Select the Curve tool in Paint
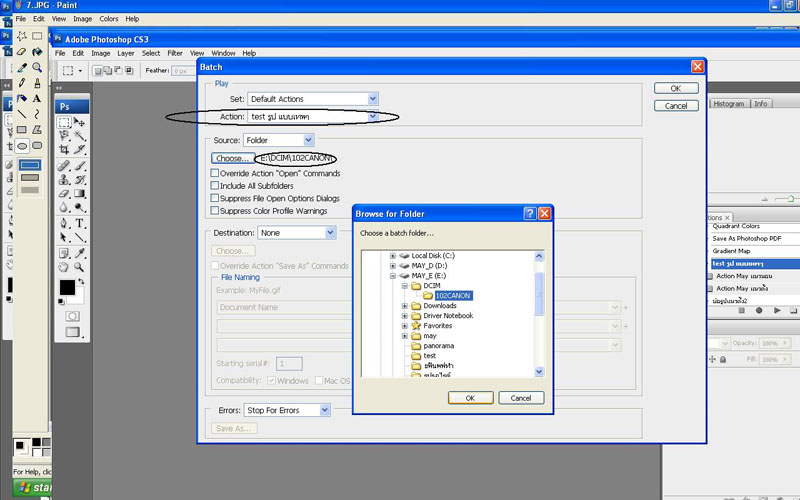 (37, 114)
